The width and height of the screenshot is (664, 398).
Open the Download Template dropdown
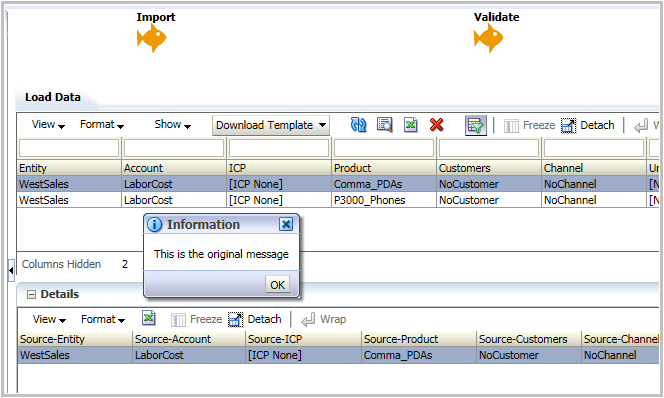click(271, 125)
